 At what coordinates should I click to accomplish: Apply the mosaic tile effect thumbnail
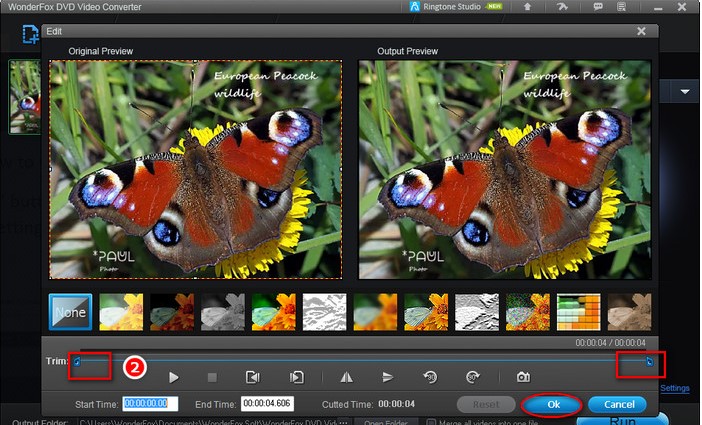[578, 312]
